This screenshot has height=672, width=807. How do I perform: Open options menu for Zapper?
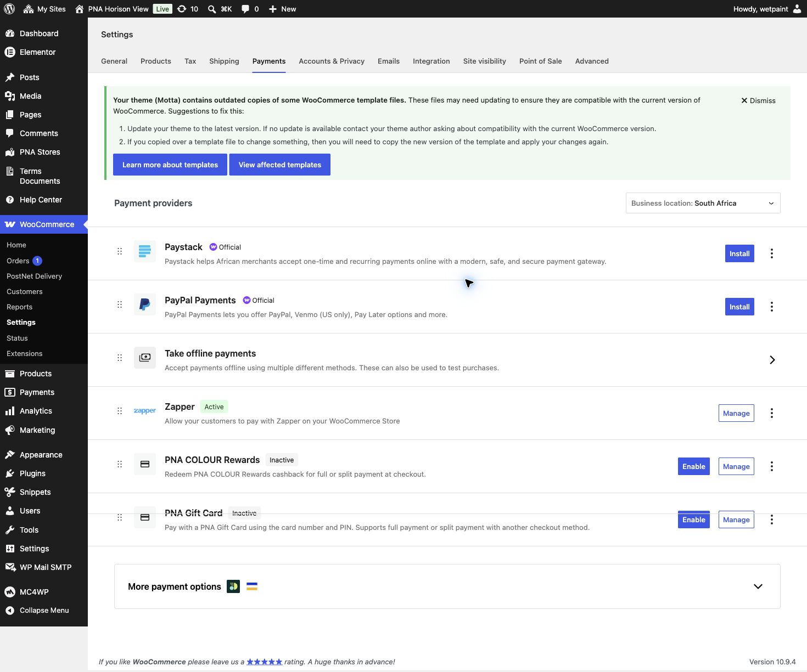pyautogui.click(x=772, y=413)
